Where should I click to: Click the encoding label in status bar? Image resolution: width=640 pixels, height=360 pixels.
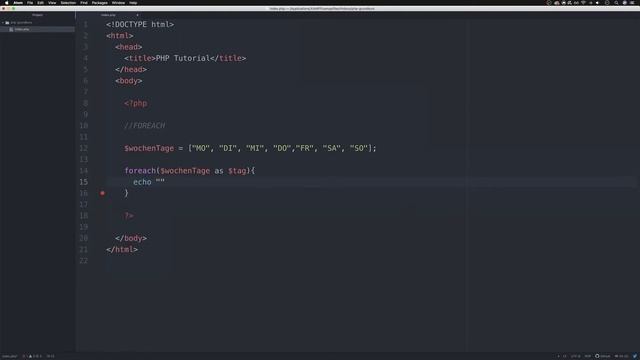coord(576,356)
